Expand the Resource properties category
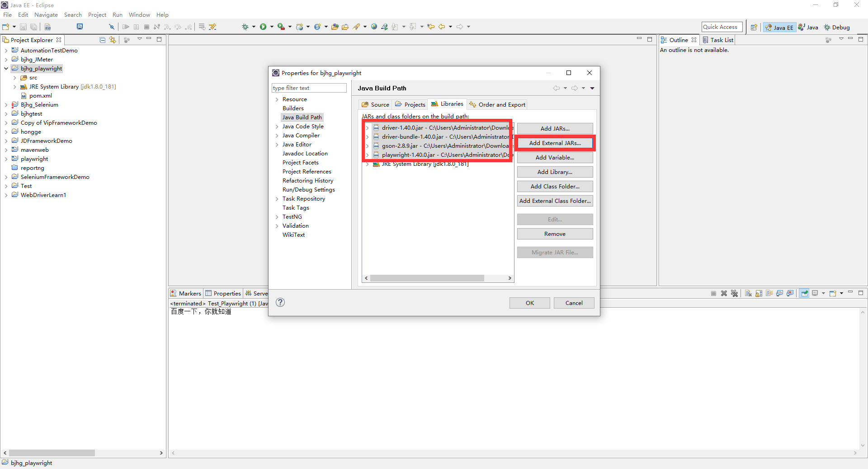The height and width of the screenshot is (469, 868). 277,99
